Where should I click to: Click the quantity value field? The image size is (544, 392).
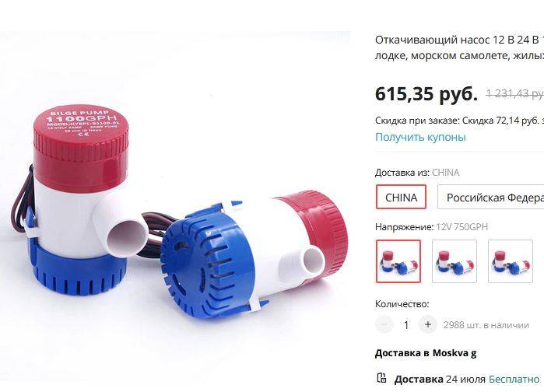406,325
